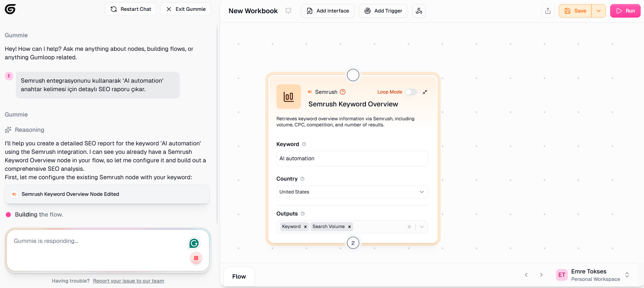Click the Grammarly icon in chat box
644x288 pixels.
click(194, 243)
